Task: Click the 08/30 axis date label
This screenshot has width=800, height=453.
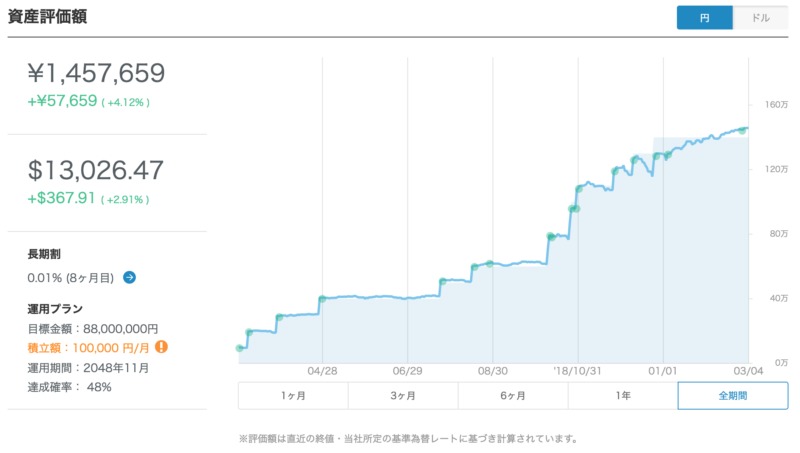Action: [492, 371]
